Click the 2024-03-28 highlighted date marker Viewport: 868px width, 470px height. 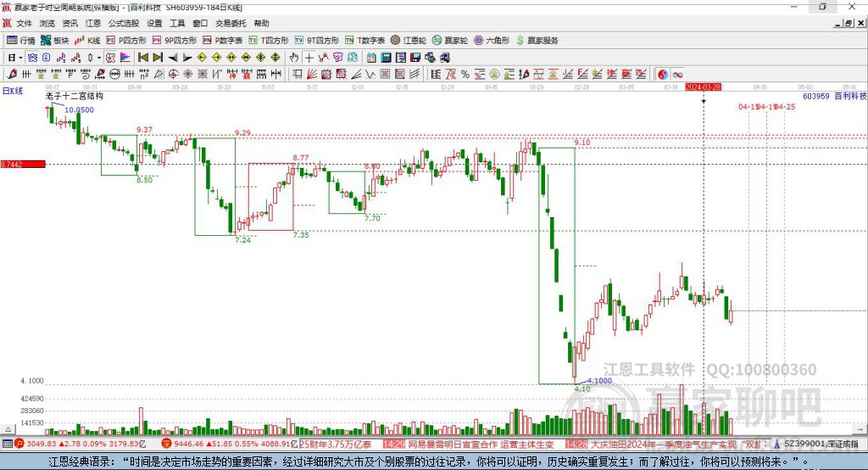(x=703, y=87)
